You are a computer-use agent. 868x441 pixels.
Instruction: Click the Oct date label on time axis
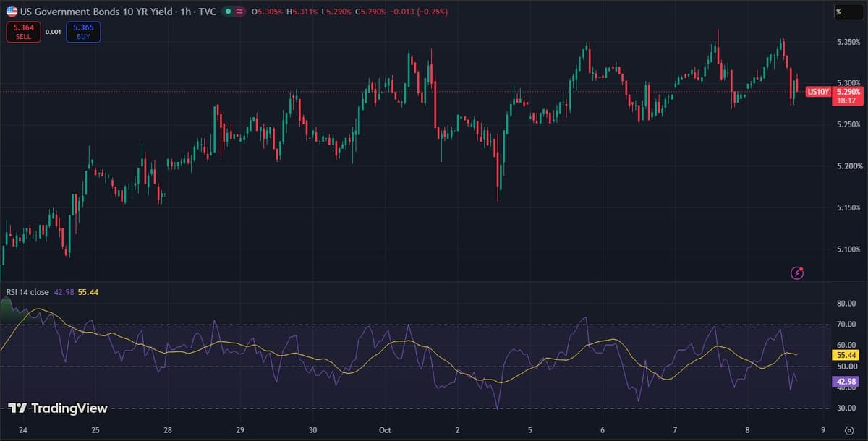coord(385,429)
